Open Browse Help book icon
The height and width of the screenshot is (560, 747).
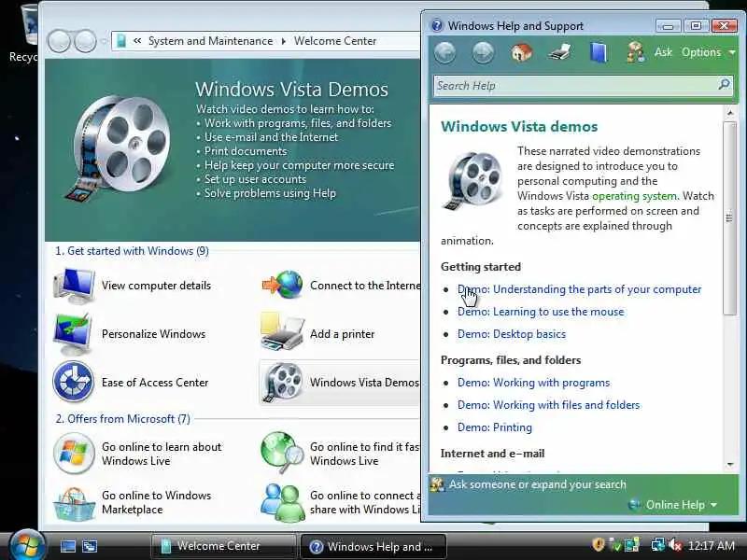coord(598,52)
